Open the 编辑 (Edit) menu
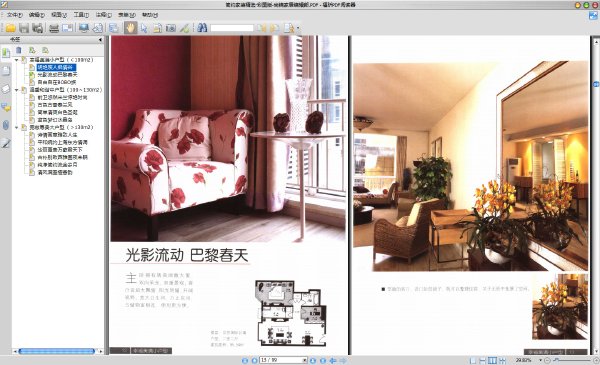 (36, 15)
